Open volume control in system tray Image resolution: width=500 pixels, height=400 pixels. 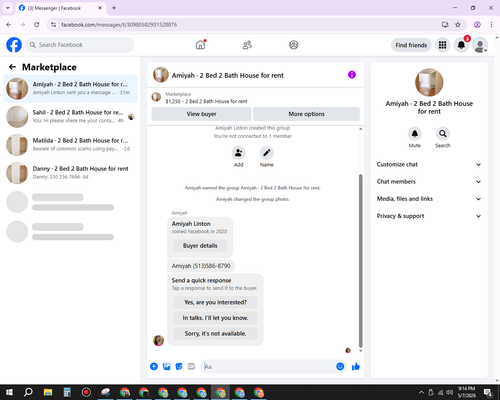tap(450, 392)
